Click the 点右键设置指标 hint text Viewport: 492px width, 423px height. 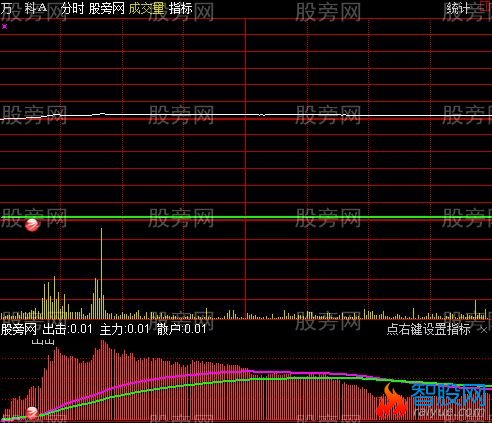coord(429,329)
